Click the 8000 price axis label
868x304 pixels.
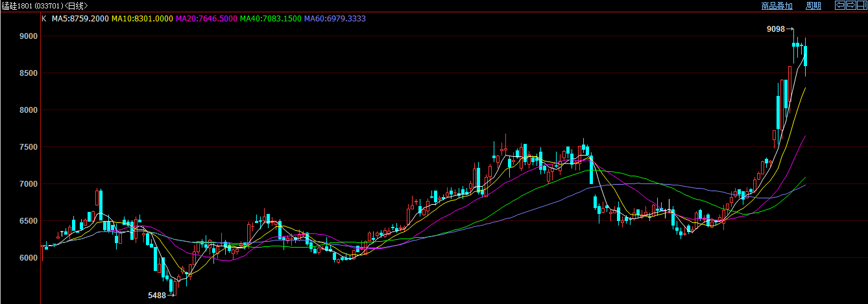point(29,110)
